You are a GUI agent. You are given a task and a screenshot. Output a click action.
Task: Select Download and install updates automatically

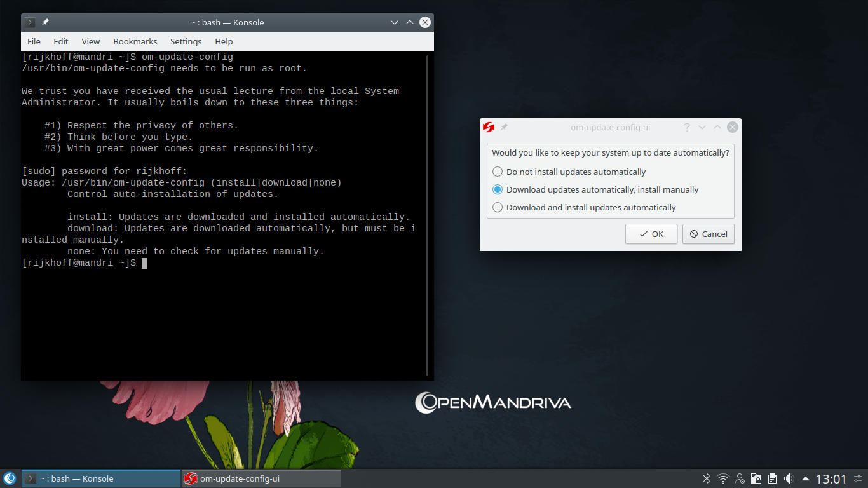[x=498, y=207]
